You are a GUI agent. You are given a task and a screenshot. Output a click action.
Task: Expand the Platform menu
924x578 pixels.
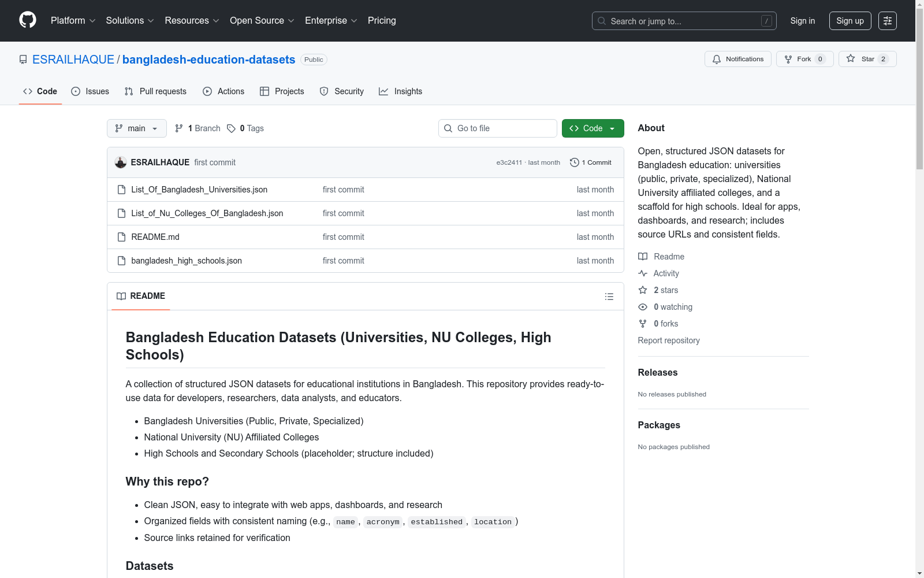(73, 21)
